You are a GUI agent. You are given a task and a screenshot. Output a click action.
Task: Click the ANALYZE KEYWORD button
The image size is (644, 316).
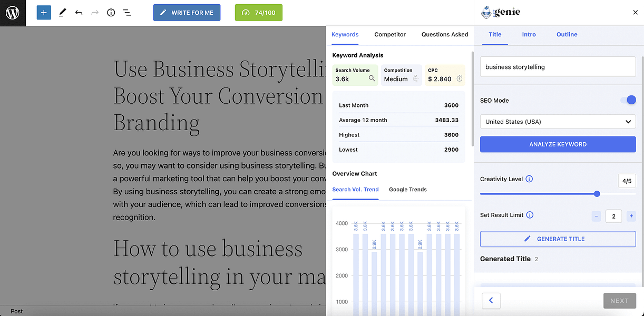(558, 144)
